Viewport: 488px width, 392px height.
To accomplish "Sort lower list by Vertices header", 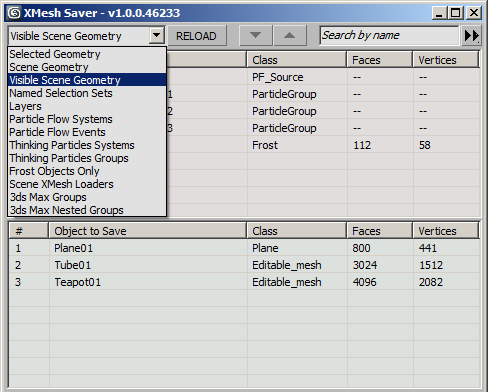I will [x=446, y=231].
